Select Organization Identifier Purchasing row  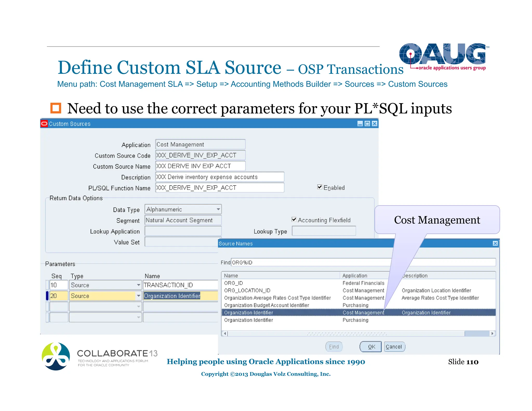(x=358, y=320)
